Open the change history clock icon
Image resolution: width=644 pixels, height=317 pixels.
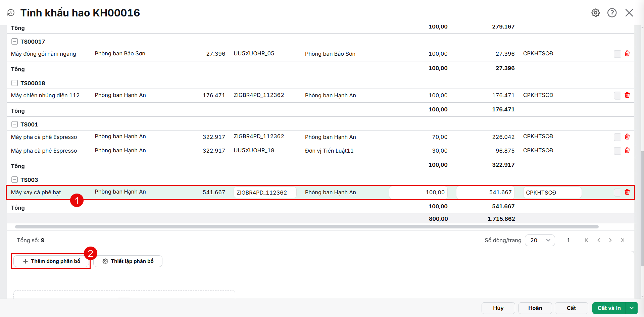click(x=11, y=13)
